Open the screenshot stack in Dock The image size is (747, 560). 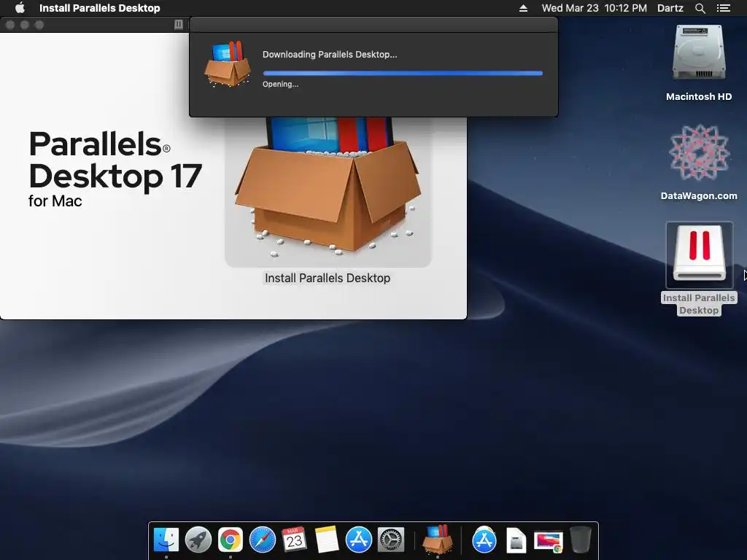pos(549,542)
